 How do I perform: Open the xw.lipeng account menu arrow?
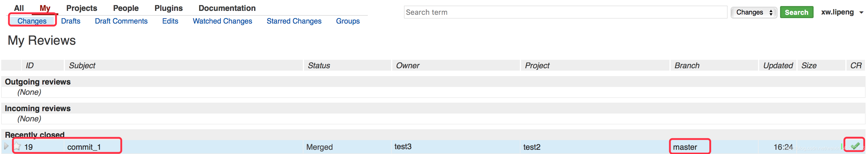[861, 12]
